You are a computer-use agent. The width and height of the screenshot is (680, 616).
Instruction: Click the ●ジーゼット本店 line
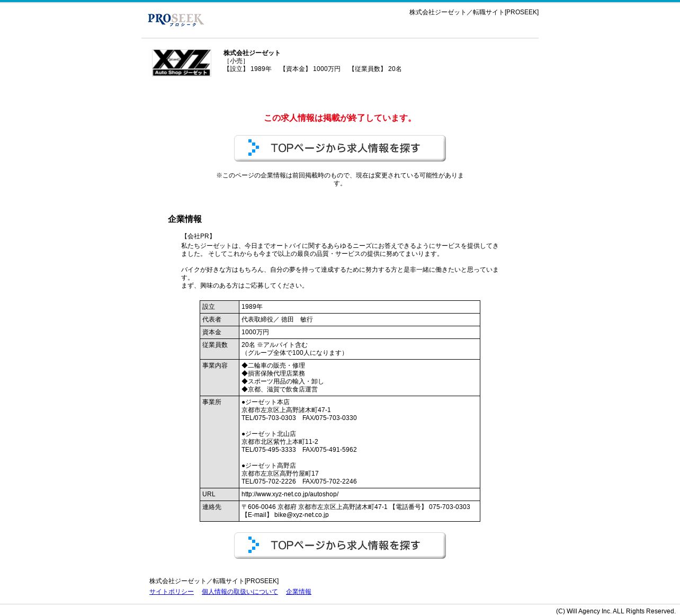click(265, 402)
